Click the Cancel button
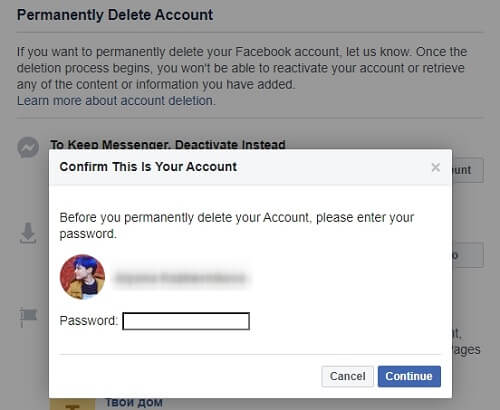The width and height of the screenshot is (500, 410). (347, 376)
